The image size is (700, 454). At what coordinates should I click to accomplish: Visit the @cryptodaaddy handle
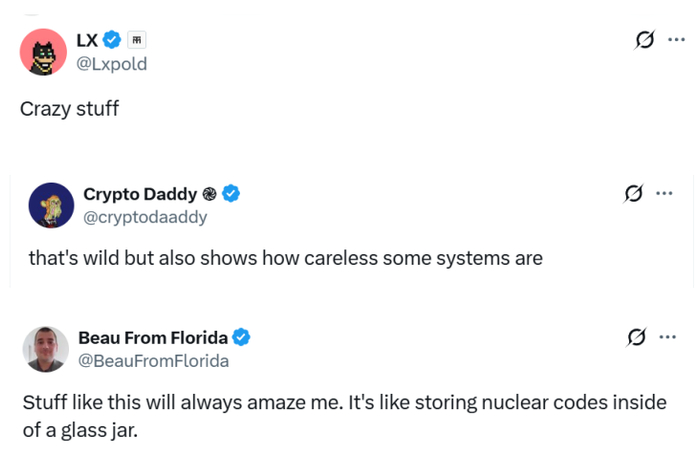pyautogui.click(x=145, y=217)
